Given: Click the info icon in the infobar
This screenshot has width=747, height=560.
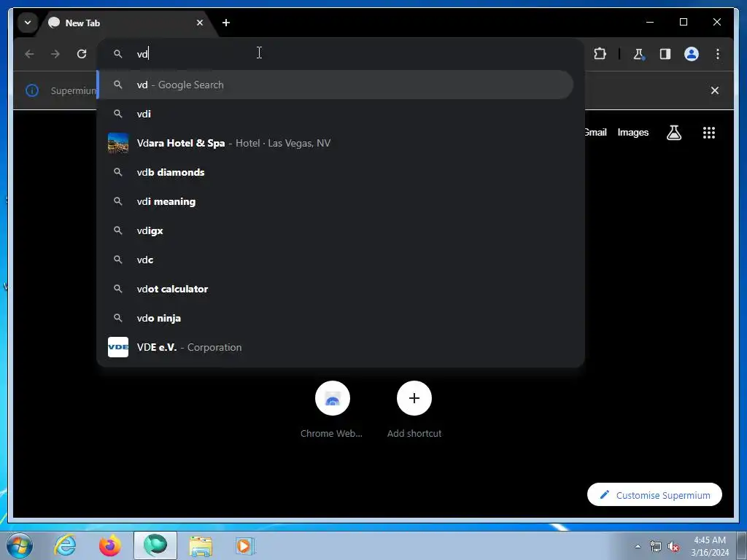Looking at the screenshot, I should tap(32, 90).
